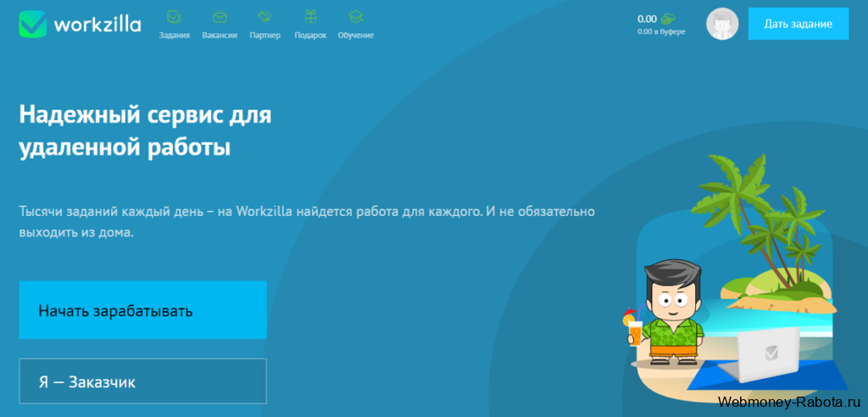Image resolution: width=868 pixels, height=417 pixels.
Task: Open the Обучение graduation cap icon
Action: point(356,17)
